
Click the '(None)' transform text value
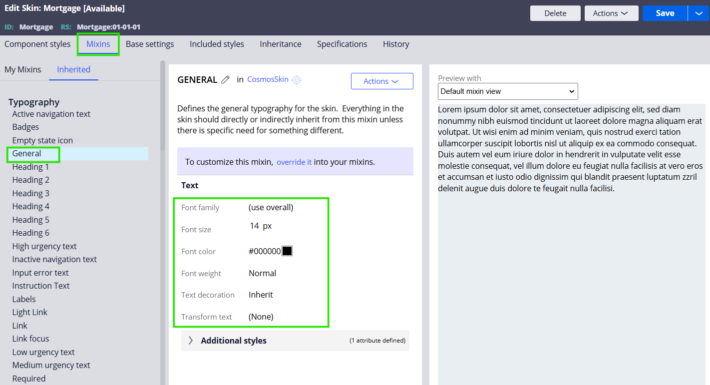tap(261, 317)
